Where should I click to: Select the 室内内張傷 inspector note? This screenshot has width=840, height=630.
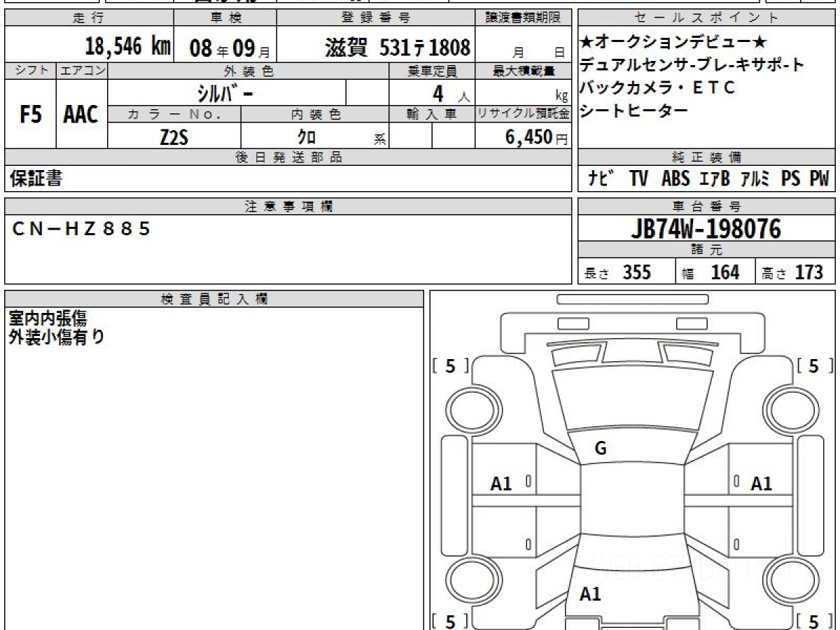point(48,318)
